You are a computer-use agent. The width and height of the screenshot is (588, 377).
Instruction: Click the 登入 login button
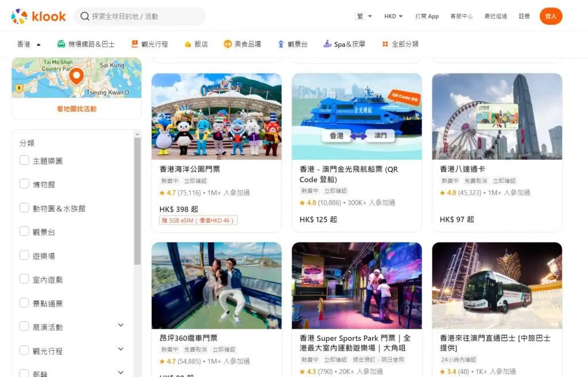click(551, 16)
